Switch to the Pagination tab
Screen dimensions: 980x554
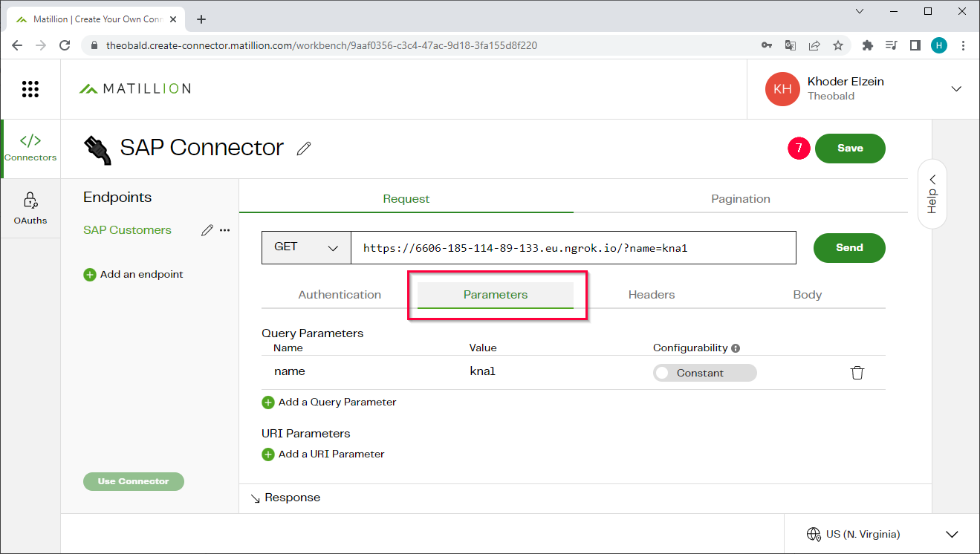coord(741,199)
